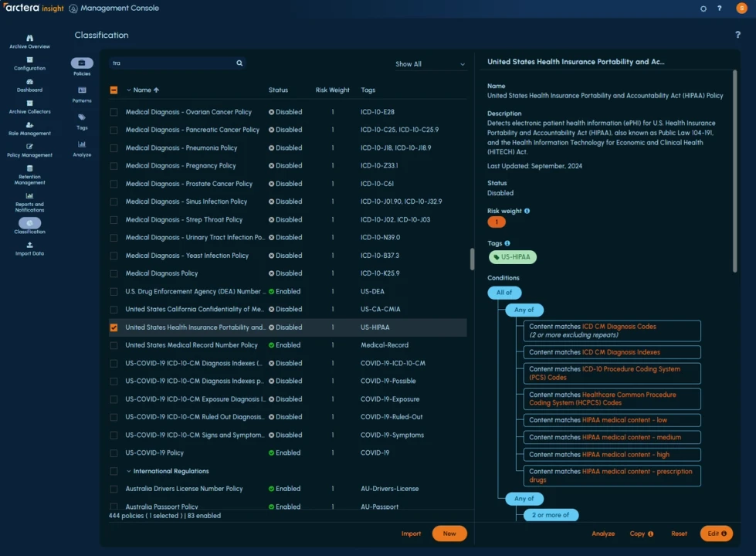Click inside the policy search field
Viewport: 756px width, 556px height.
170,63
